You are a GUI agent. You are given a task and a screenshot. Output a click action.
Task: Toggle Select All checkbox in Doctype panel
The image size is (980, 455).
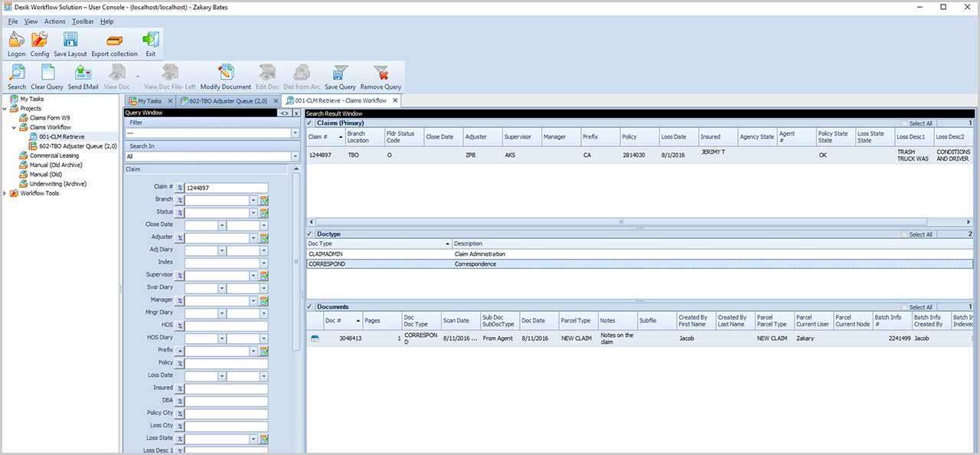coord(904,234)
